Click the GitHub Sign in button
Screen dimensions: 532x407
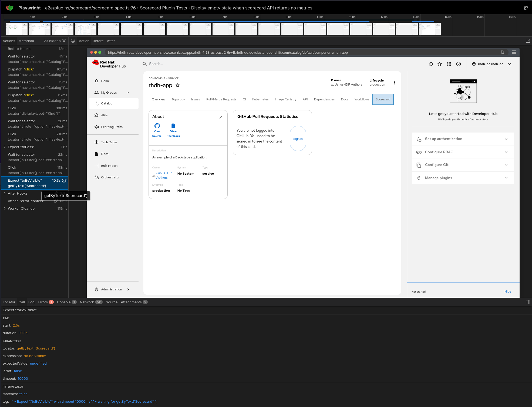click(298, 139)
